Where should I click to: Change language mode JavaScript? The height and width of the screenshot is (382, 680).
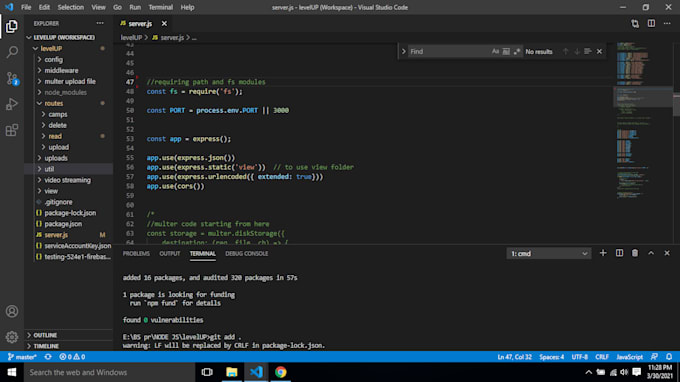pyautogui.click(x=629, y=357)
